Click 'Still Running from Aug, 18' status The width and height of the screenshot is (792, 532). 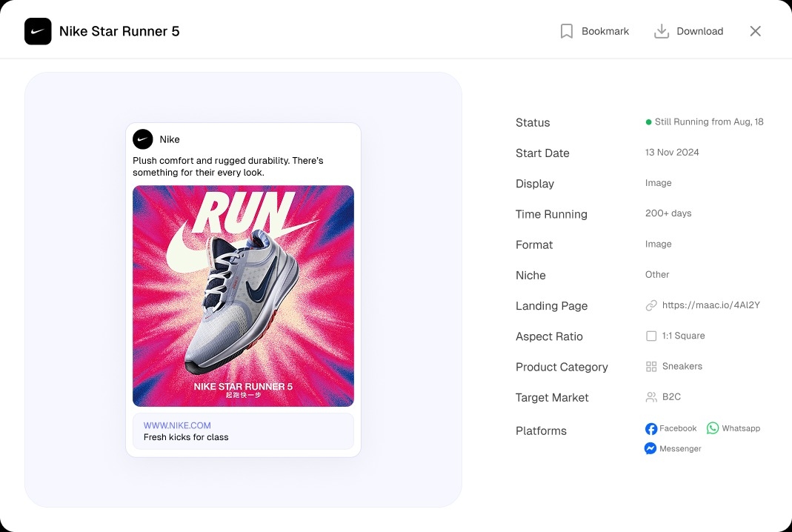click(709, 122)
